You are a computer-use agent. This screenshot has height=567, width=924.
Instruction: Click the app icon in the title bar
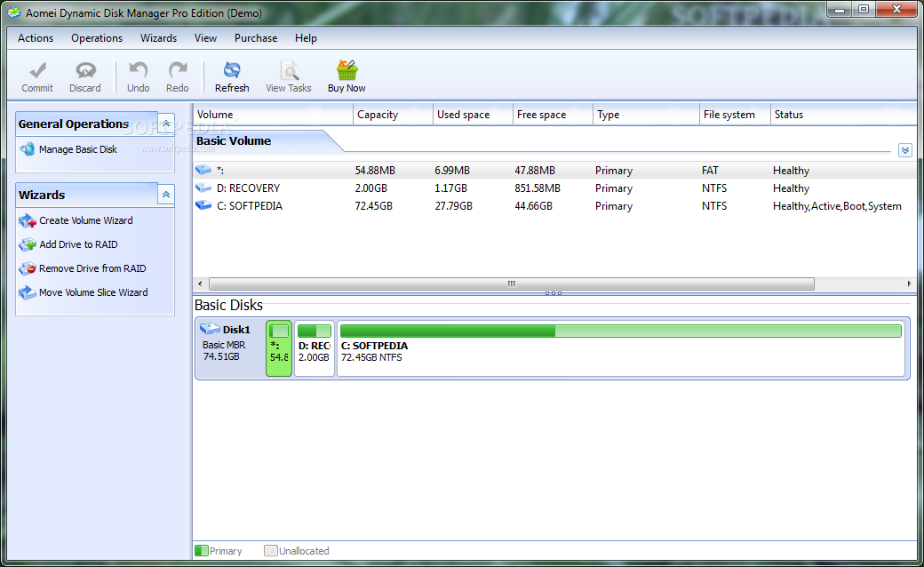pos(14,12)
